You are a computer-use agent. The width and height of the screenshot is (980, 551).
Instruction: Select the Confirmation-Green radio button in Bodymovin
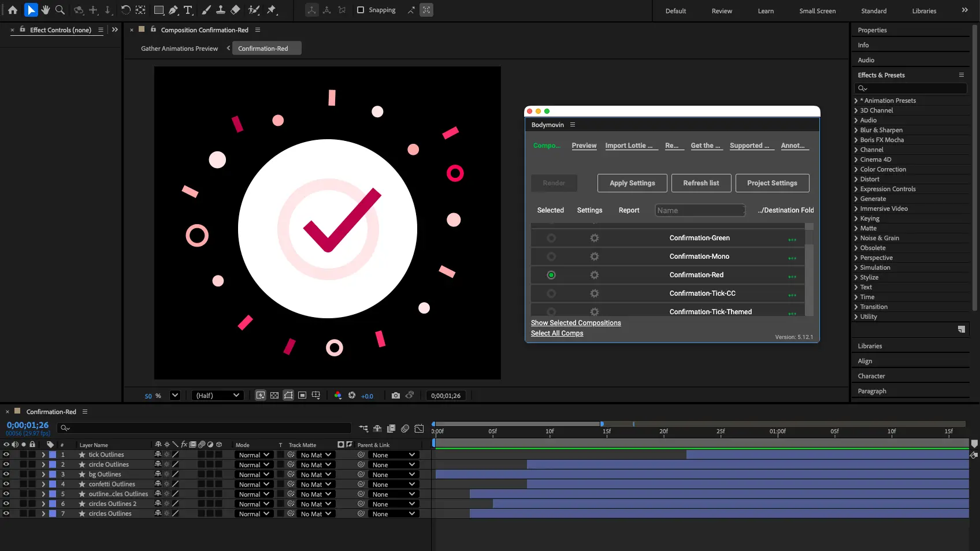coord(551,237)
